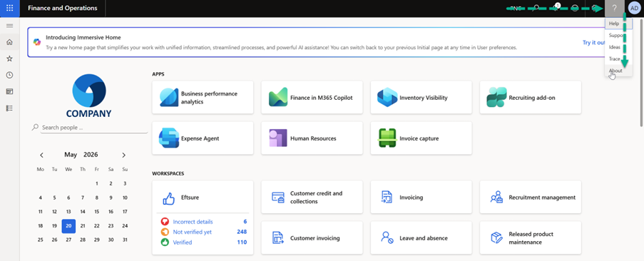Image resolution: width=644 pixels, height=261 pixels.
Task: Select May 20 in the calendar
Action: [68, 226]
